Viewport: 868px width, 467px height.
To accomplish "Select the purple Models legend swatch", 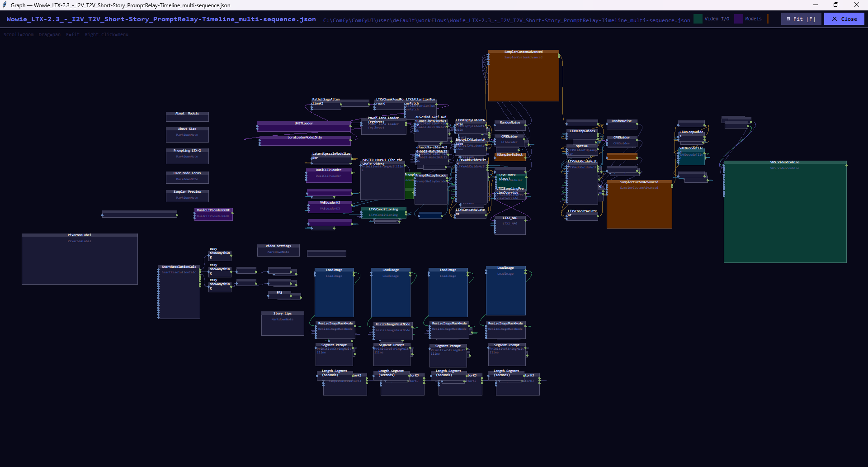I will pyautogui.click(x=739, y=19).
